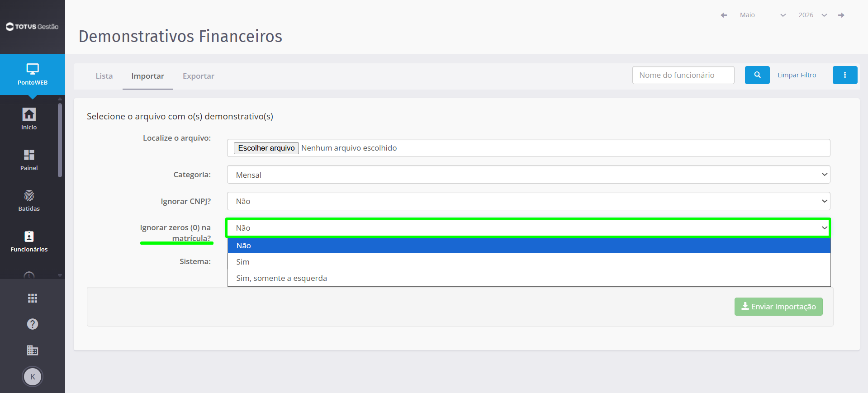The height and width of the screenshot is (393, 868).
Task: Click the Nenhum arquivo escolhido text
Action: coord(349,148)
